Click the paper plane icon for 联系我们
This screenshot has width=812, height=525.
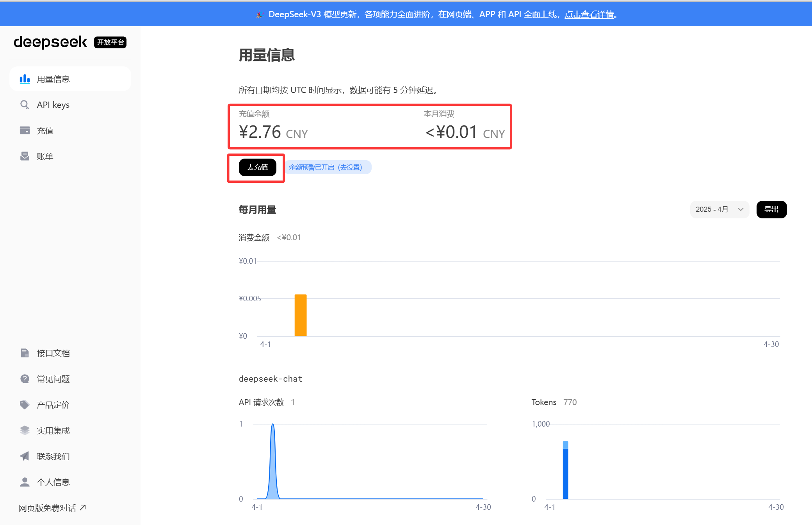pos(25,456)
